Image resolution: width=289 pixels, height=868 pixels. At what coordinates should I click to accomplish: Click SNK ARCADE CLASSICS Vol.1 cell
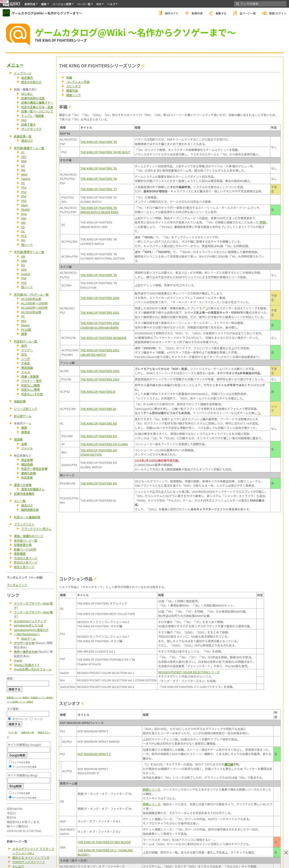[x=116, y=651]
